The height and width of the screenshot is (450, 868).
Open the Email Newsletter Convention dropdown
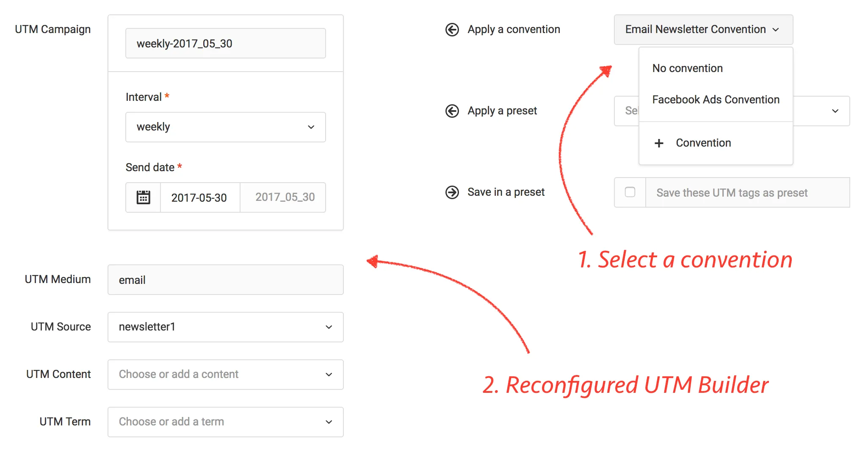pos(703,30)
